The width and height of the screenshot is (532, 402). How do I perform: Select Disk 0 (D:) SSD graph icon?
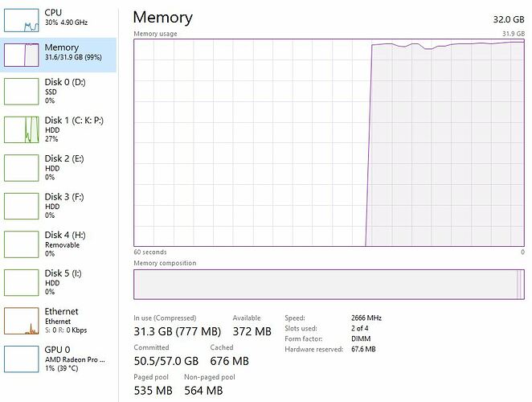click(x=22, y=92)
